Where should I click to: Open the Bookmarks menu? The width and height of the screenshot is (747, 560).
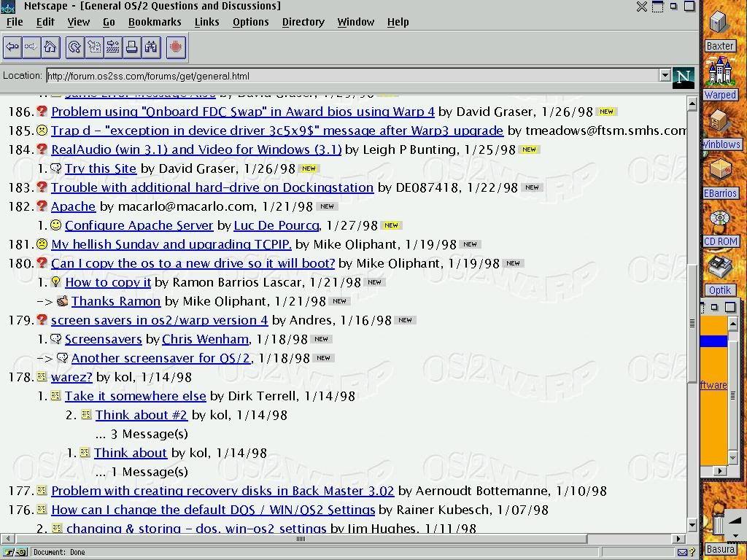coord(155,22)
